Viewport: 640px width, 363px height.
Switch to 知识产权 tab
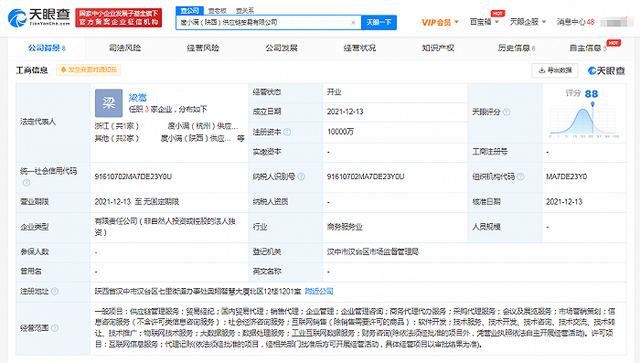click(438, 48)
